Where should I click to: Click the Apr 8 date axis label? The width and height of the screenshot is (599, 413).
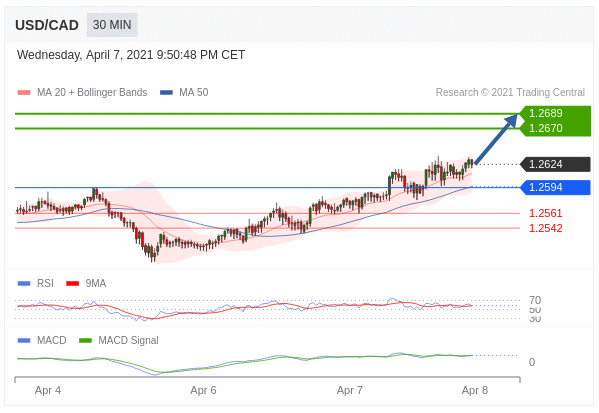coord(475,390)
